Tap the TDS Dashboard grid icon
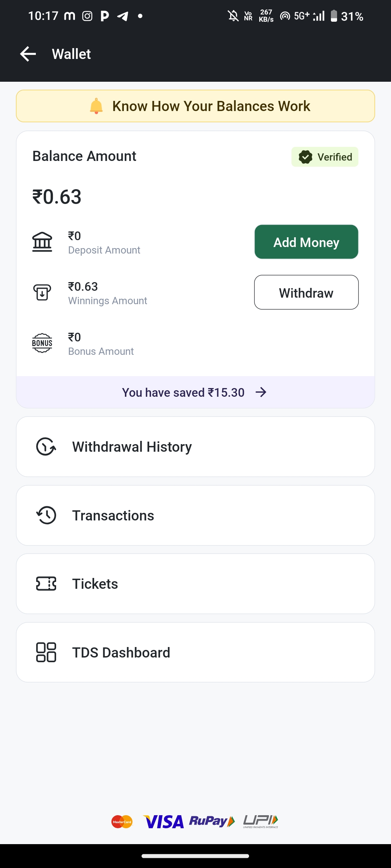Screen dimensions: 391x868 point(46,652)
